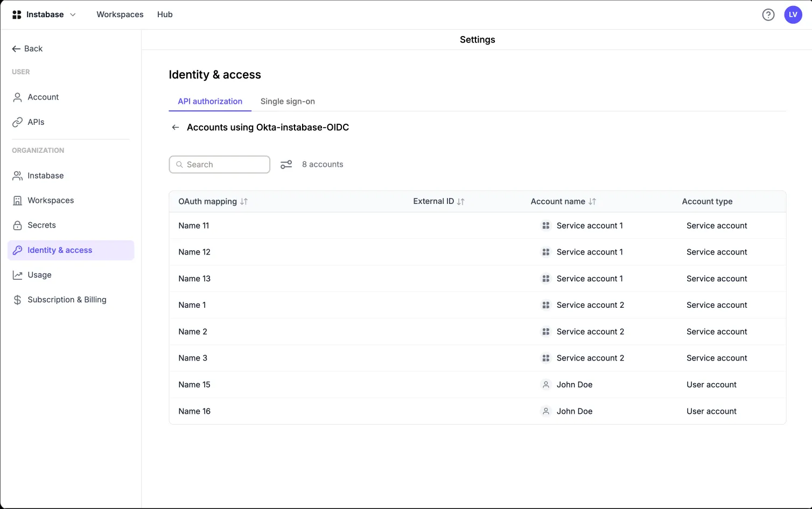The image size is (812, 509).
Task: Click Service account 2 in Name 2 row
Action: pyautogui.click(x=590, y=332)
